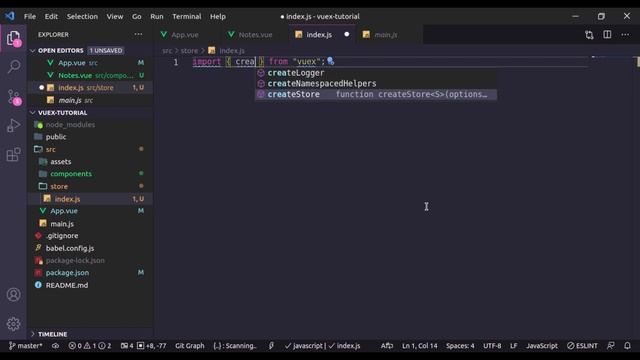Open the Terminal menu
Viewport: 640px width, 360px height.
[187, 16]
